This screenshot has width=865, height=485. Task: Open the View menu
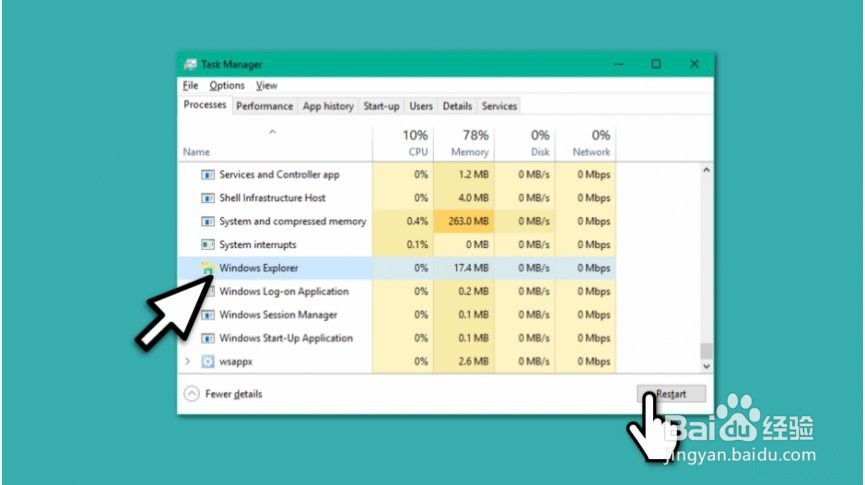[x=266, y=86]
